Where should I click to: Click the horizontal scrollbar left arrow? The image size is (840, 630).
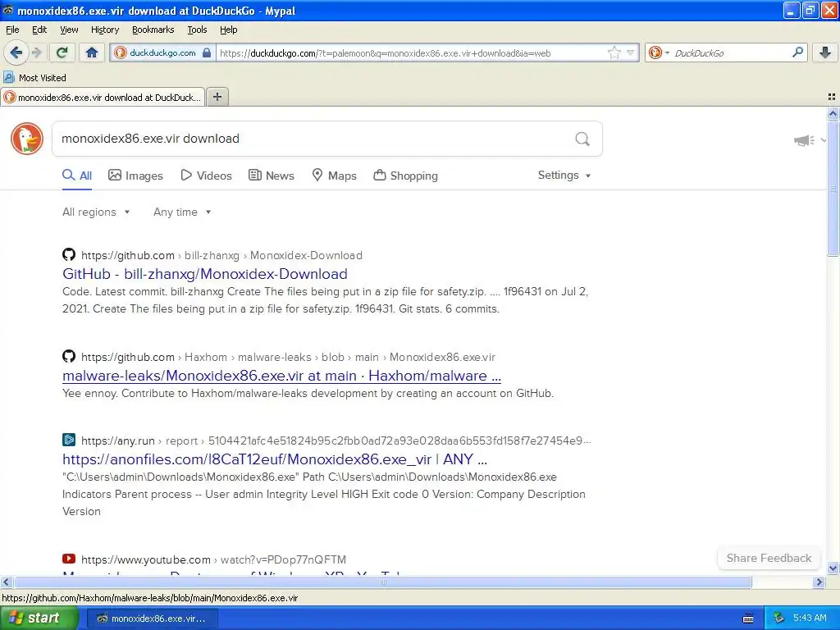[6, 582]
